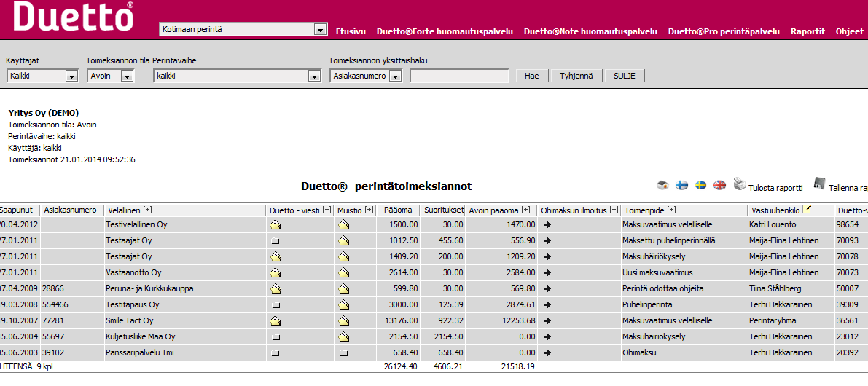Open Muistio envelope for Testitapaus Oy
Image resolution: width=868 pixels, height=386 pixels.
[344, 304]
